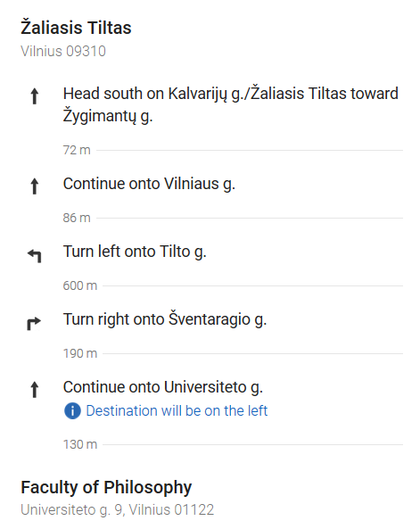Viewport: 420px width, 529px height.
Task: Click the blue info icon near Destination note
Action: pyautogui.click(x=72, y=410)
